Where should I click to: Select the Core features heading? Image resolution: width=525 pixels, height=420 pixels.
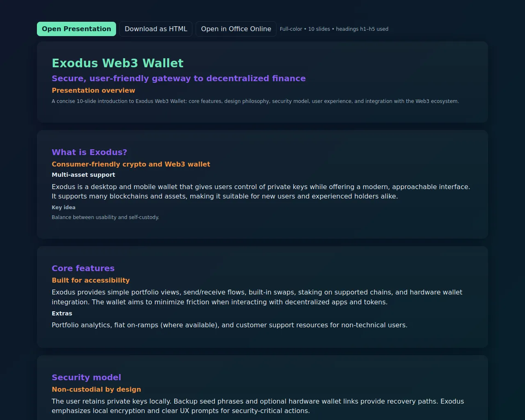83,268
